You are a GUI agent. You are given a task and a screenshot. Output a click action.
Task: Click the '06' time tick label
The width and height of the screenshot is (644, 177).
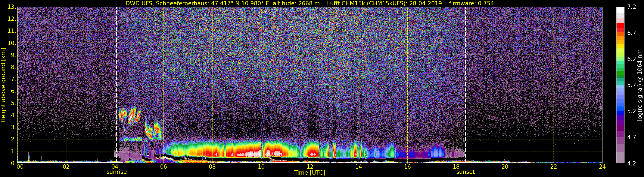[x=164, y=167]
